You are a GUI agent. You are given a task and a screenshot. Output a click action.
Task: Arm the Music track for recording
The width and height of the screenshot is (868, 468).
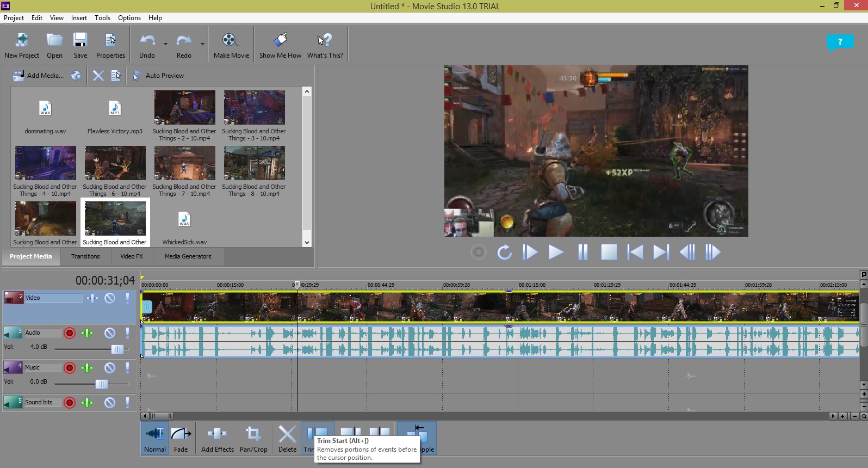point(69,368)
